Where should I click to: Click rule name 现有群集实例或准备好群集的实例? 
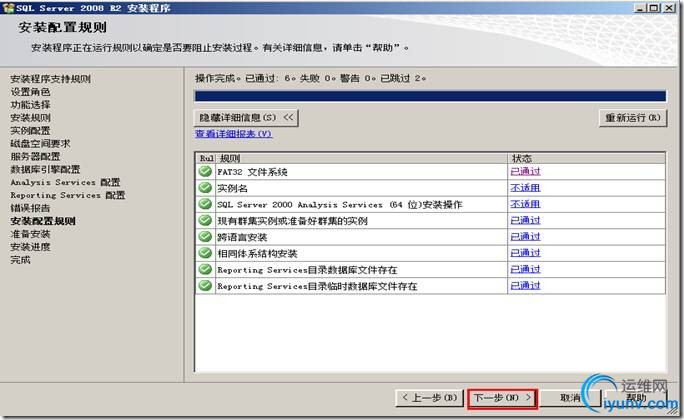pyautogui.click(x=292, y=221)
